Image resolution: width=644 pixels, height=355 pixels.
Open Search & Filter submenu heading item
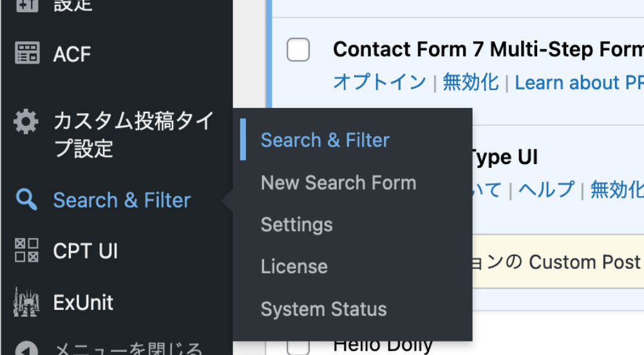[325, 140]
